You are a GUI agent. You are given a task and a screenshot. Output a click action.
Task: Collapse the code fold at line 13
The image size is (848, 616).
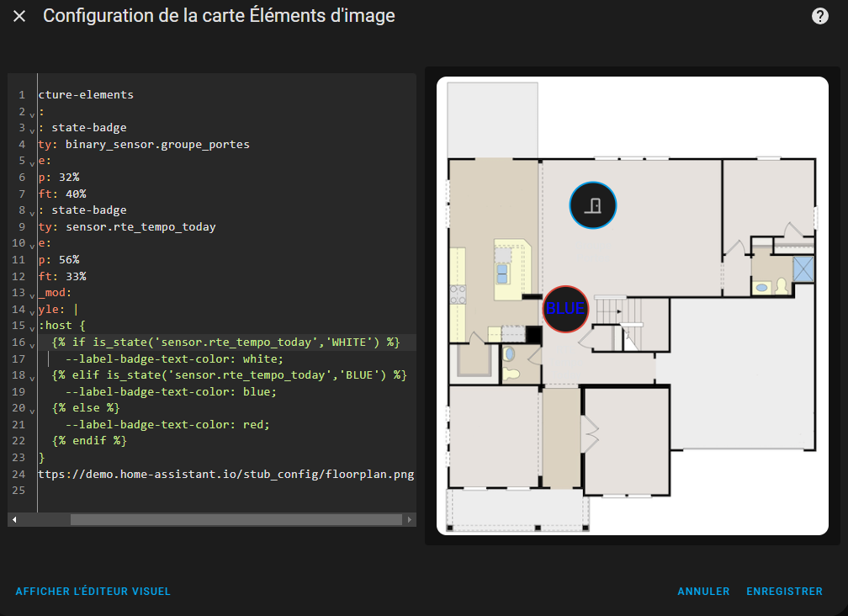point(32,295)
